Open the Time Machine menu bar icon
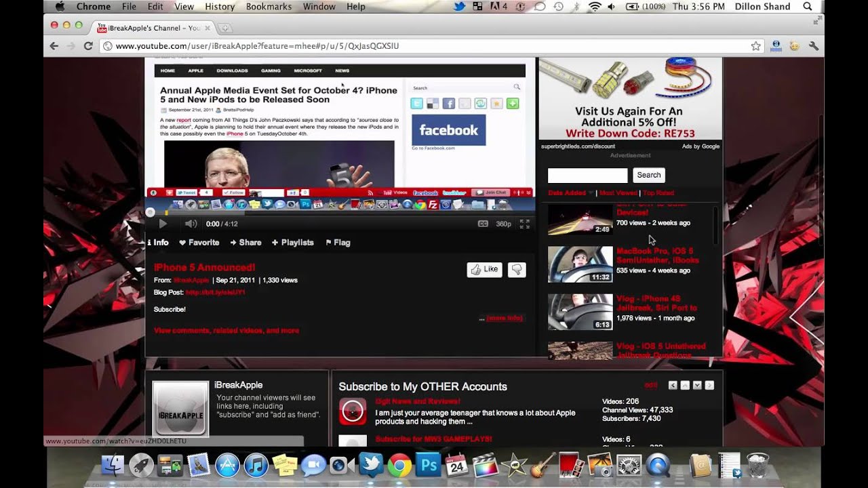Image resolution: width=868 pixels, height=488 pixels. (x=558, y=6)
